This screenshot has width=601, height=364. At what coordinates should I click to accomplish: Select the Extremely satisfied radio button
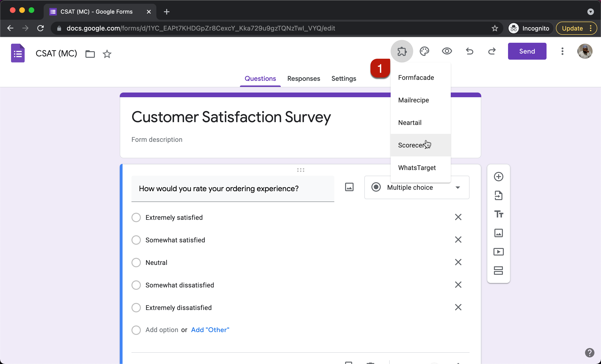click(136, 217)
